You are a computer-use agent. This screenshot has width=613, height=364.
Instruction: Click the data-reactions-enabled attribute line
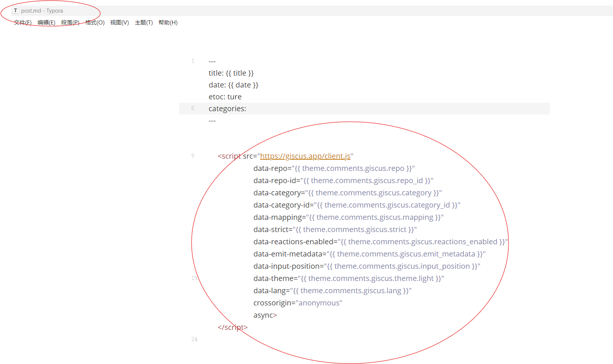pyautogui.click(x=380, y=242)
